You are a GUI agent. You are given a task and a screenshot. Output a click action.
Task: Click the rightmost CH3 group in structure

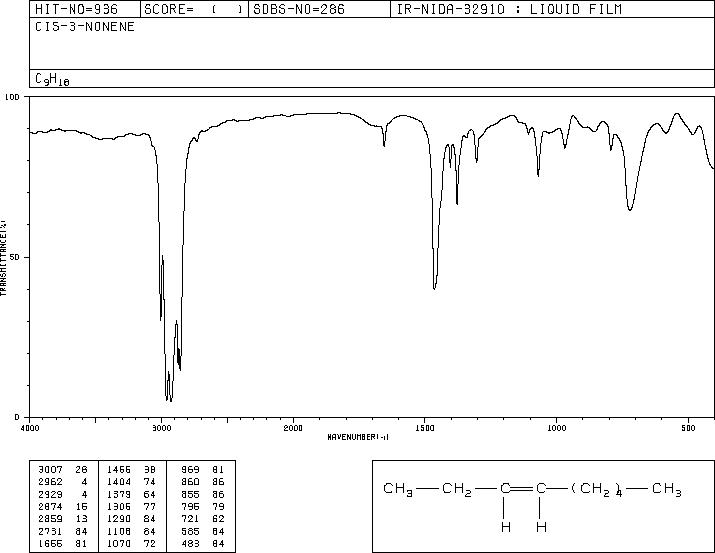point(667,489)
